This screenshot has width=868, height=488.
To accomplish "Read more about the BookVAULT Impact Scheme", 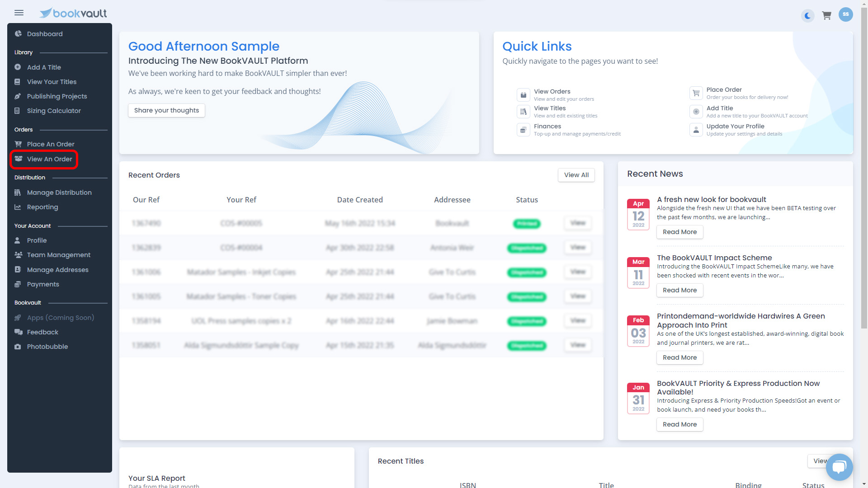I will (679, 290).
